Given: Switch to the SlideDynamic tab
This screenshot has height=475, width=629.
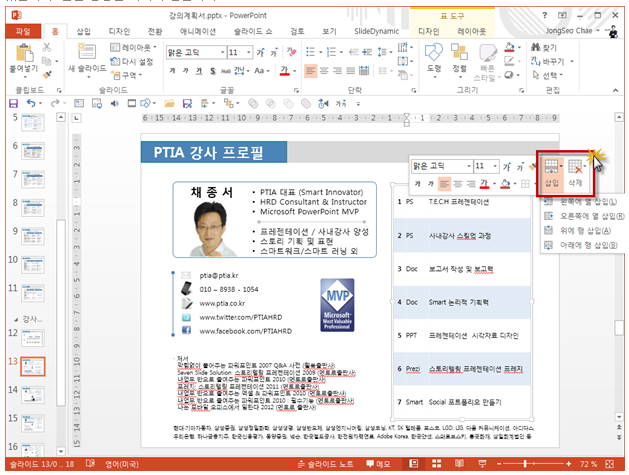Looking at the screenshot, I should tap(376, 31).
